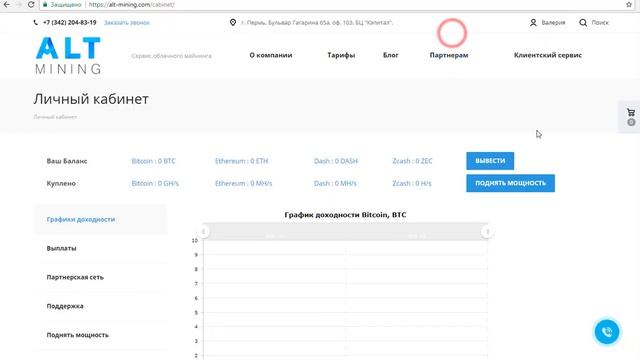The height and width of the screenshot is (360, 640).
Task: Click the Zcash : 0 H/s purchased value
Action: point(412,183)
